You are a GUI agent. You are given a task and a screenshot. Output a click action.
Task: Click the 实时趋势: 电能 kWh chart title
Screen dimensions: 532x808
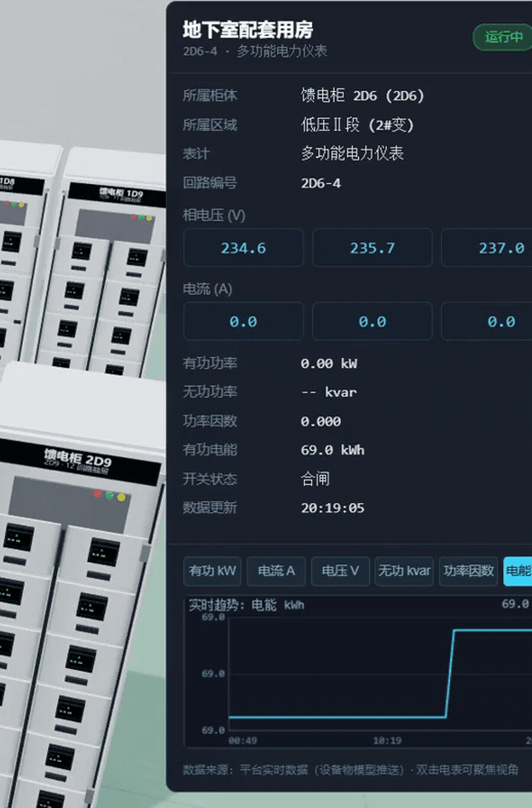246,605
